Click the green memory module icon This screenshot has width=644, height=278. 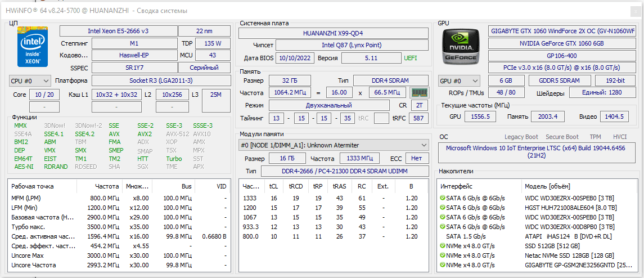tap(419, 93)
